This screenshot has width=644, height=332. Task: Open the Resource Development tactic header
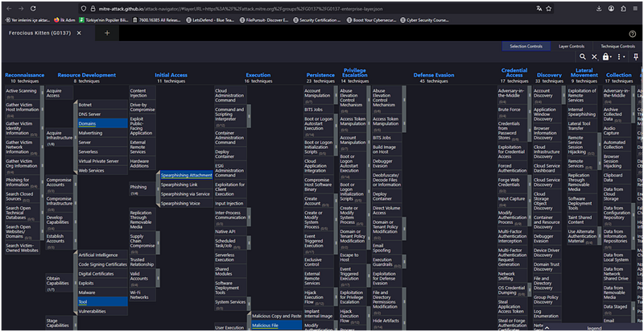(87, 75)
